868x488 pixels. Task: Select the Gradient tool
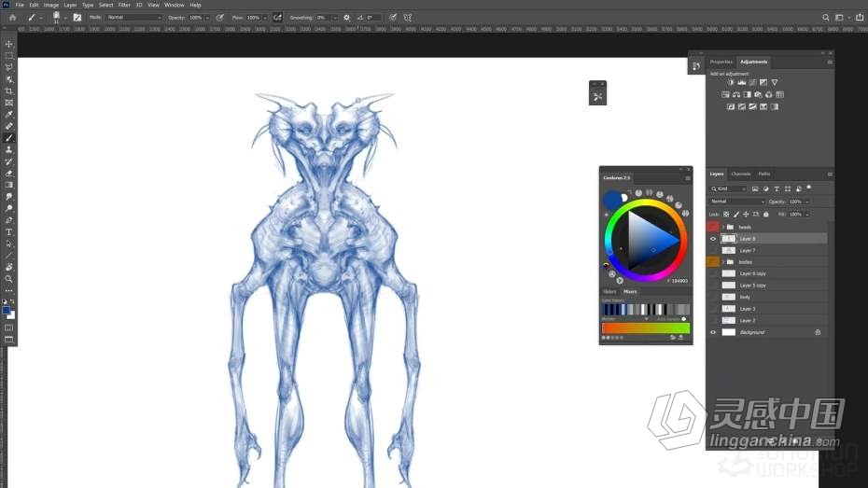pos(8,185)
